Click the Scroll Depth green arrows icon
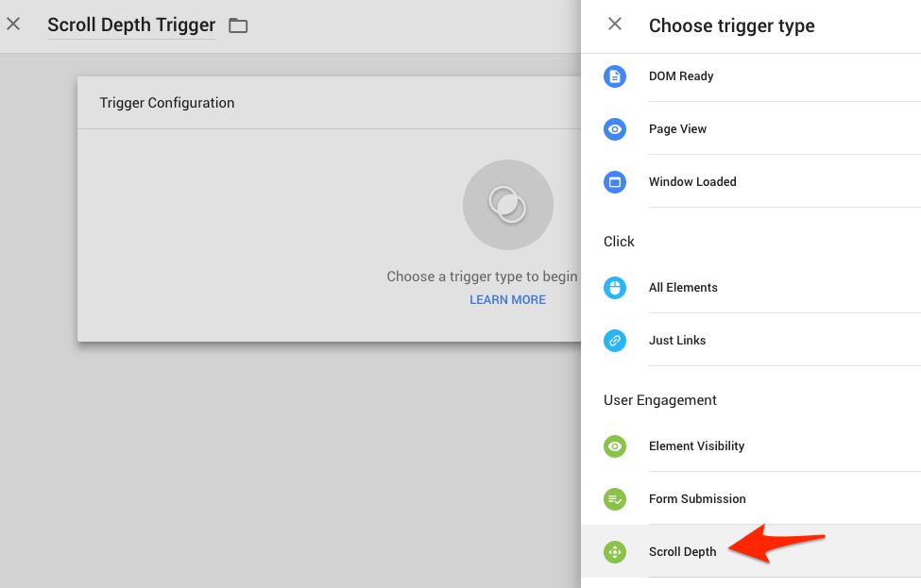The width and height of the screenshot is (921, 588). (x=614, y=551)
